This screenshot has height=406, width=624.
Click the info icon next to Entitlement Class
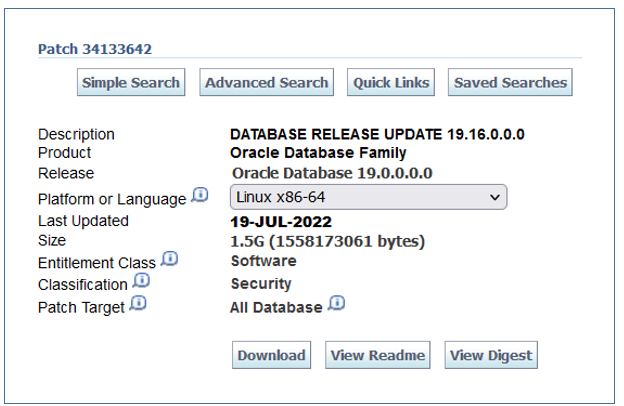pyautogui.click(x=170, y=259)
